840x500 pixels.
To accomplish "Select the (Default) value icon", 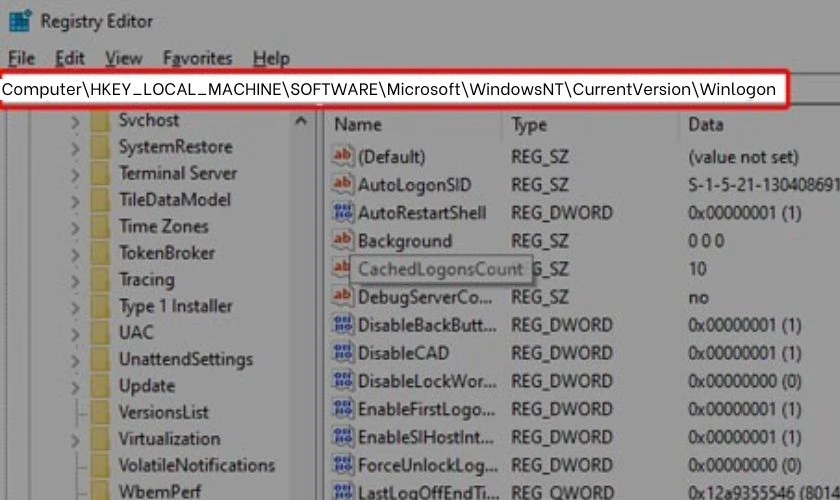I will tap(343, 156).
